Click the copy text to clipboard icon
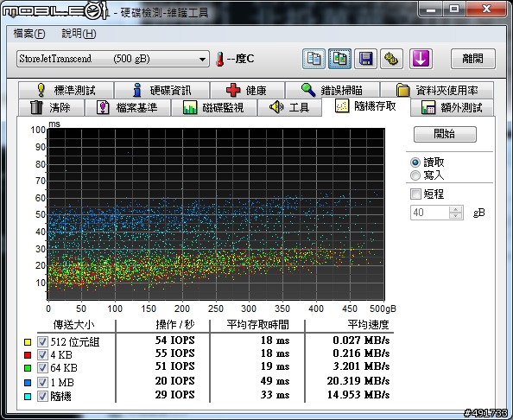Screen dimensions: 513x420 (x=313, y=59)
